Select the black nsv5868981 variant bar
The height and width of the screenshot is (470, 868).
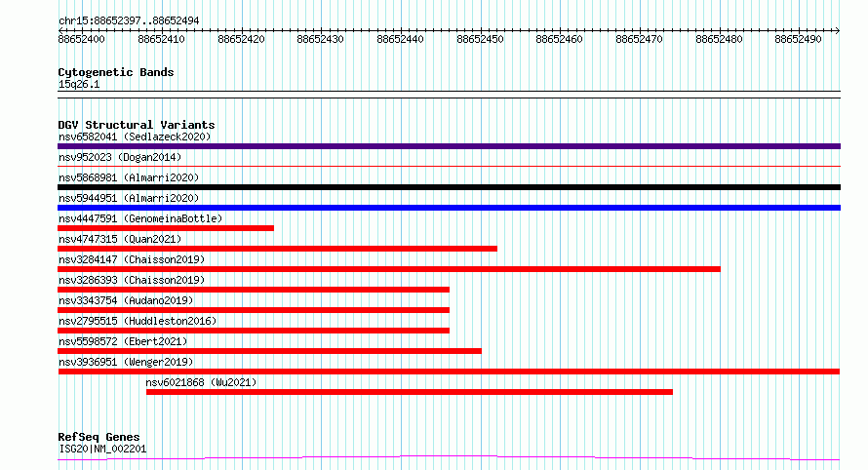[449, 187]
